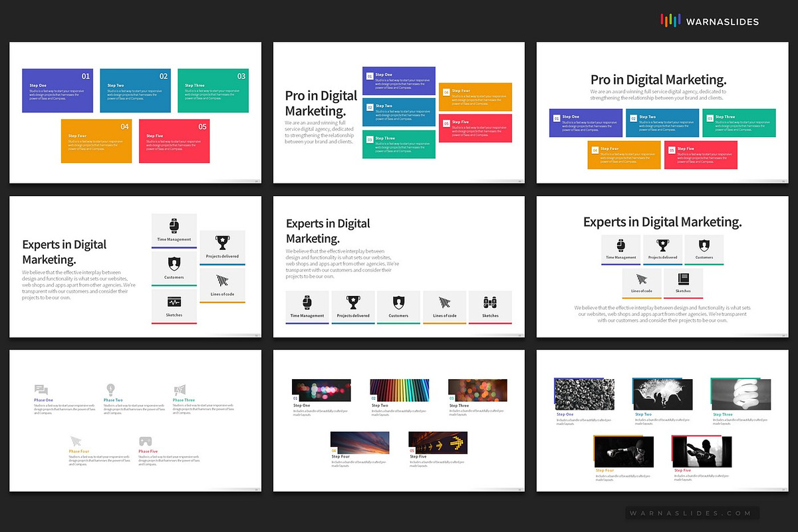The width and height of the screenshot is (798, 532).
Task: Click the binoculars Sketches icon
Action: [490, 302]
